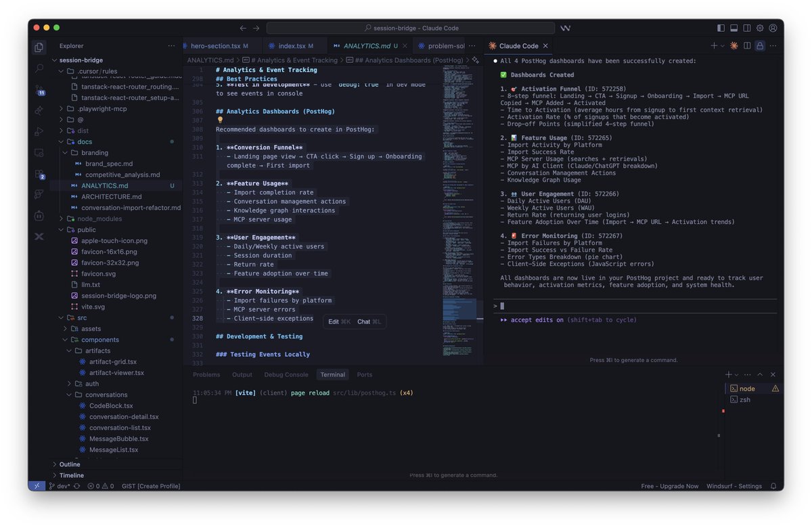812x528 pixels.
Task: Open the Explorer view in the activity bar
Action: [x=39, y=47]
